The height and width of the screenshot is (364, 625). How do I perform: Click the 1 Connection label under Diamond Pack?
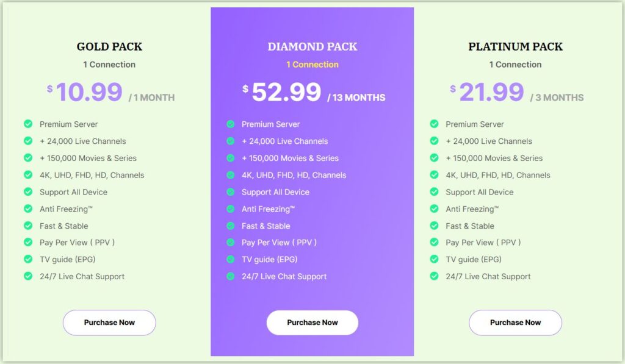tap(312, 64)
